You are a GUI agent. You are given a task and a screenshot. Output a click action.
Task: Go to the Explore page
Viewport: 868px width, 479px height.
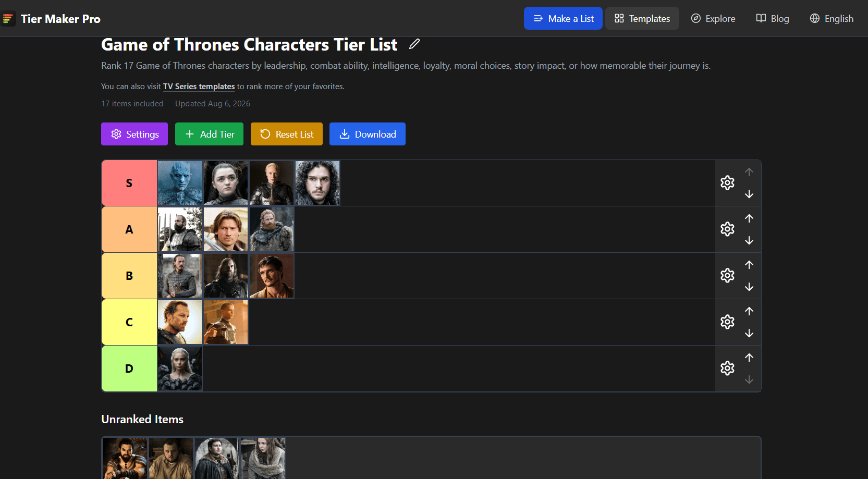point(713,18)
